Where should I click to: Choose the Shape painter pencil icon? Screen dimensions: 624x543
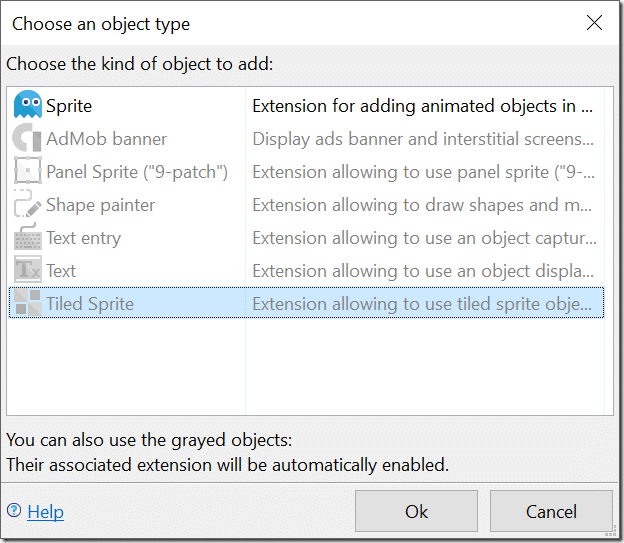[27, 204]
